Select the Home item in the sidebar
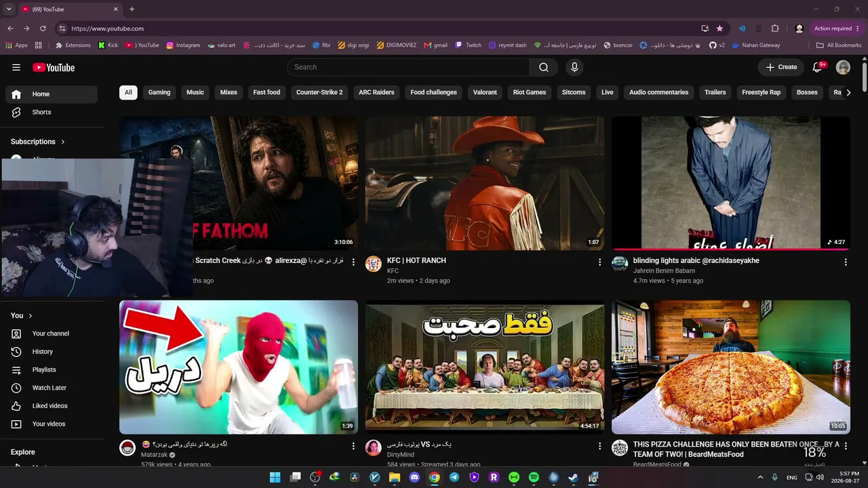Screen dimensions: 868x488 (x=52, y=94)
